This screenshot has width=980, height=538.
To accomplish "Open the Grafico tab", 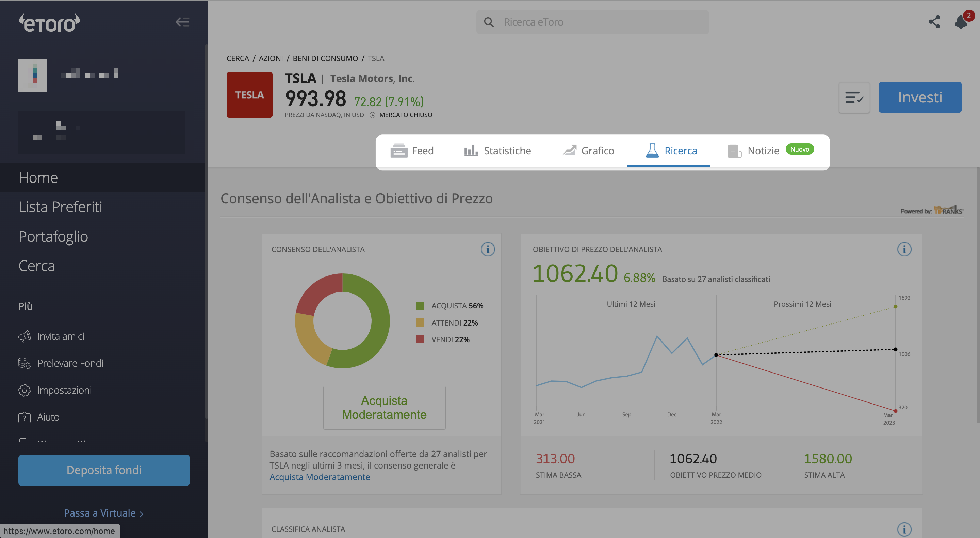I will coord(588,151).
